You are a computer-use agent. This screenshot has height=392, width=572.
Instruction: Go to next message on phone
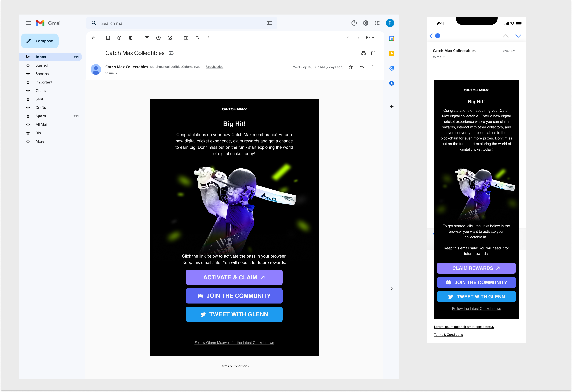click(x=518, y=36)
